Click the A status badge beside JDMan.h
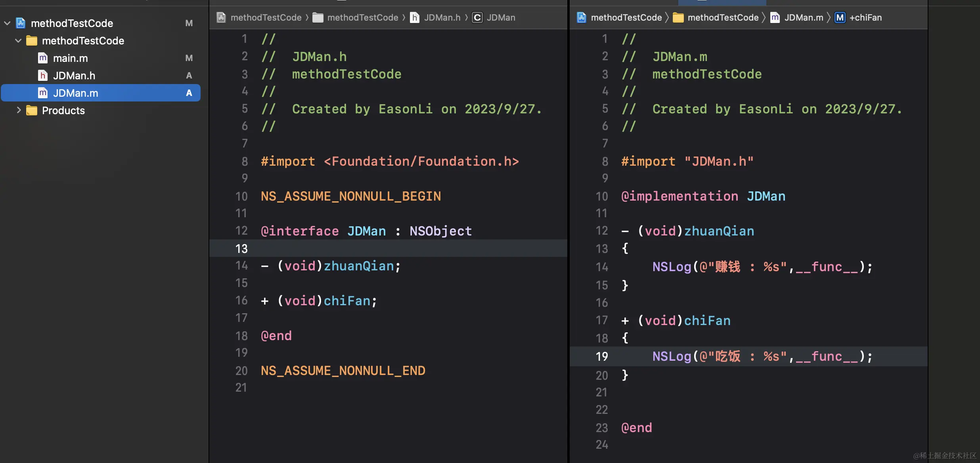980x463 pixels. 189,75
